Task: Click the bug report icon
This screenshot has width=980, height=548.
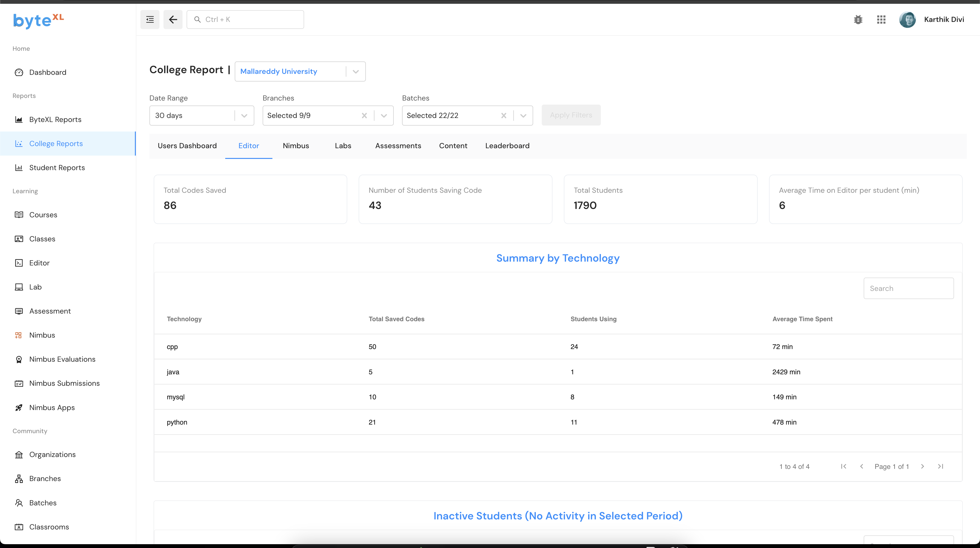Action: click(858, 19)
